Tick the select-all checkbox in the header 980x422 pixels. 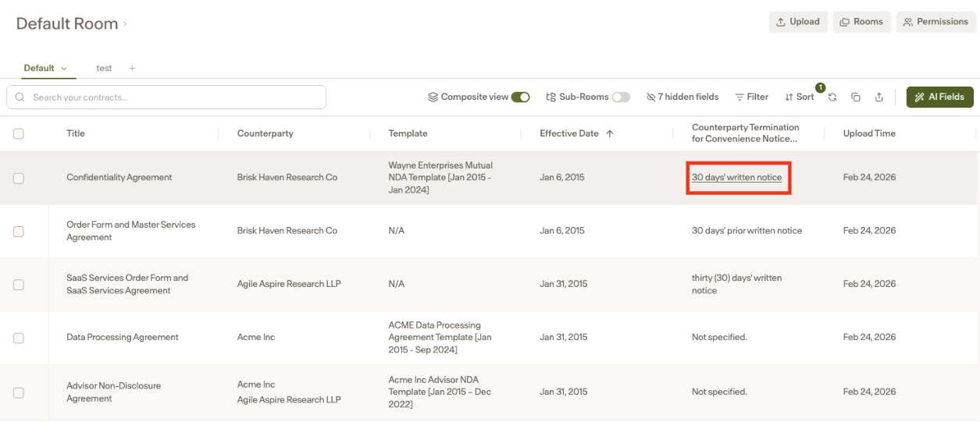[x=19, y=134]
